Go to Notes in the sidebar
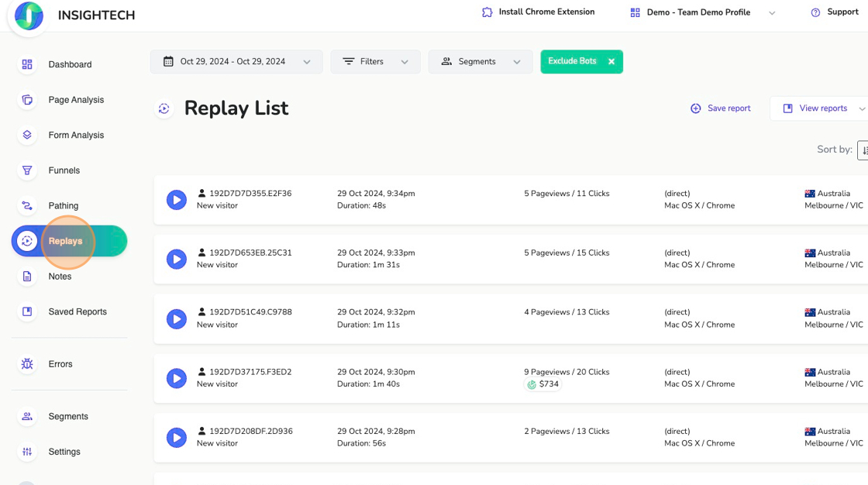The width and height of the screenshot is (868, 485). tap(60, 277)
